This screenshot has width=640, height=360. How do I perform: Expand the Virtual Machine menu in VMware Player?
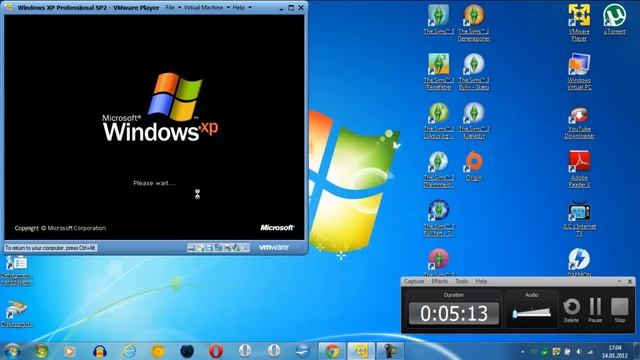[206, 7]
